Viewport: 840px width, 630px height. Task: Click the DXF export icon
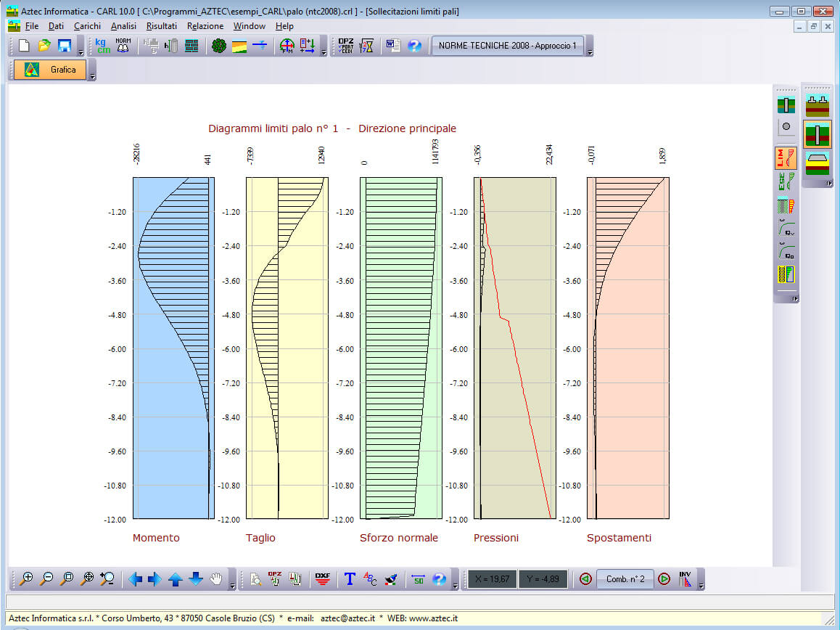323,578
